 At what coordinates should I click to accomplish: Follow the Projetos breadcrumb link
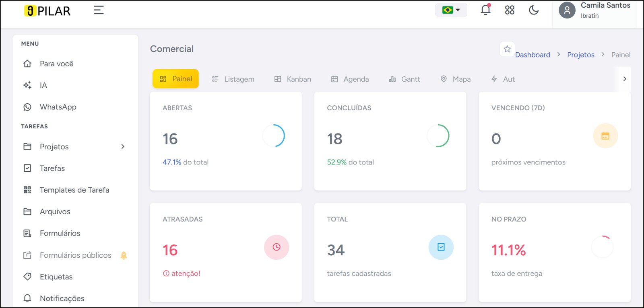[x=580, y=55]
